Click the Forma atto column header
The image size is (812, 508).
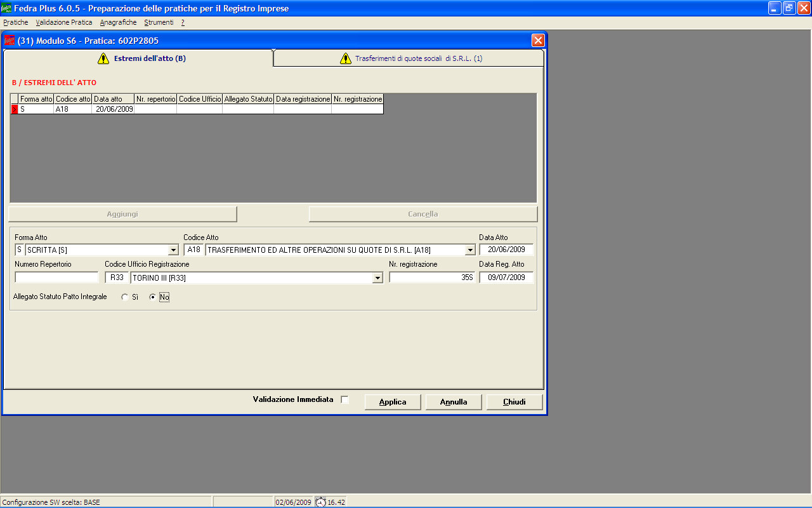click(x=36, y=99)
